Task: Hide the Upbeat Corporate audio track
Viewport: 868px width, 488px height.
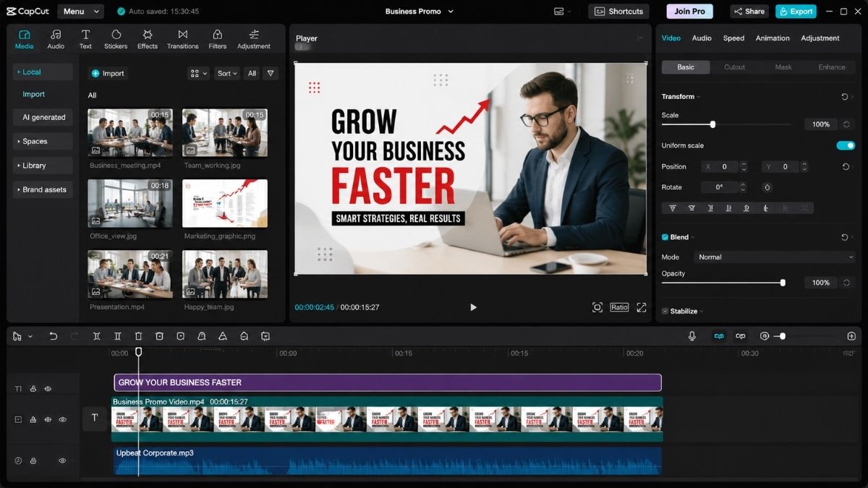Action: (62, 461)
